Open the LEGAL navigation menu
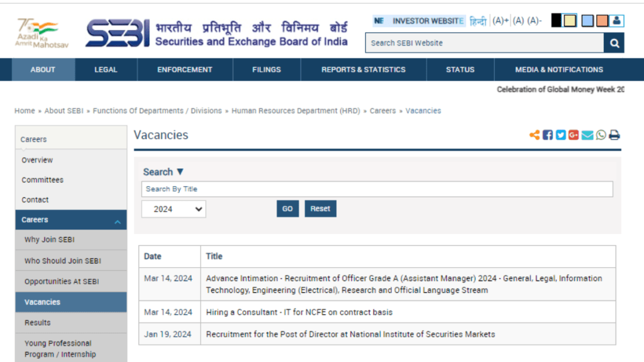This screenshot has height=362, width=644. pos(106,70)
